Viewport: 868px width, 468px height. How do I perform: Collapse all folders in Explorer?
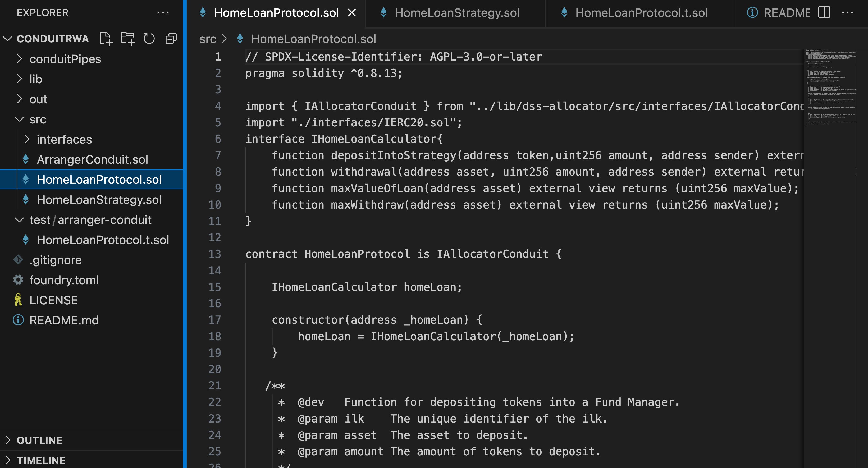coord(171,38)
